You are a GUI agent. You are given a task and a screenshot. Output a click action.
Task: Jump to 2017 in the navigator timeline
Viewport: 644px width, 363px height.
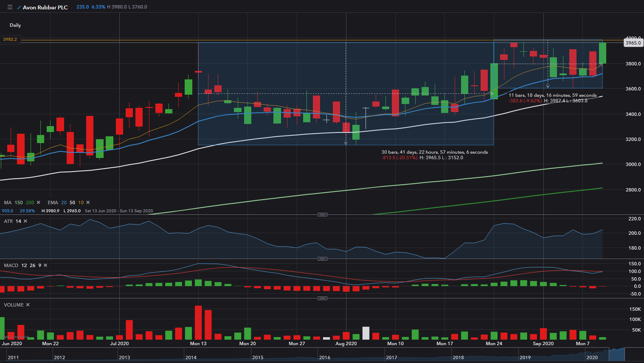pos(391,357)
